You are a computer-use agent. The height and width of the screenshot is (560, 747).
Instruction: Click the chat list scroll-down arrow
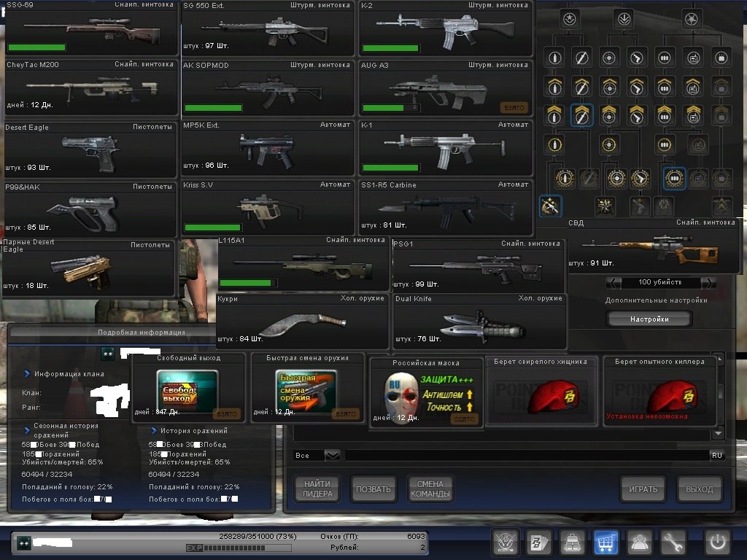coord(719,433)
